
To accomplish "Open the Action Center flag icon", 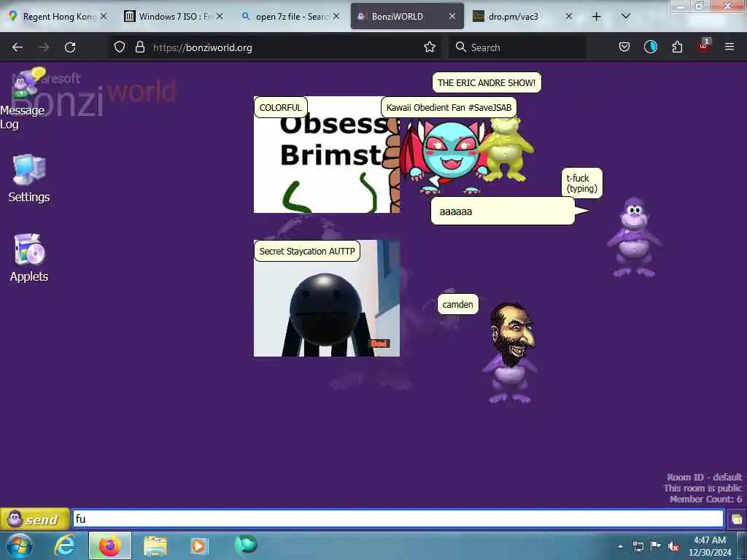I will (656, 547).
